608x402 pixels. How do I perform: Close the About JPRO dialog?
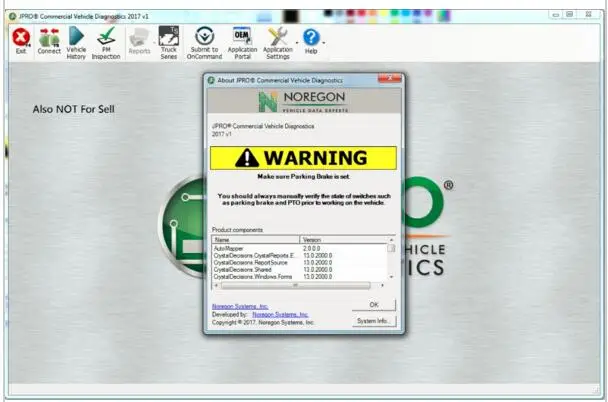[390, 78]
